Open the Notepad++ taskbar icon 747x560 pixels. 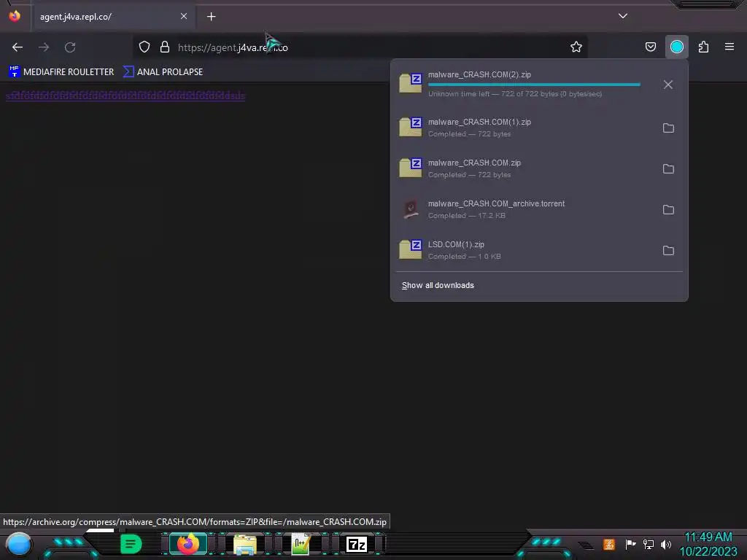(x=301, y=544)
